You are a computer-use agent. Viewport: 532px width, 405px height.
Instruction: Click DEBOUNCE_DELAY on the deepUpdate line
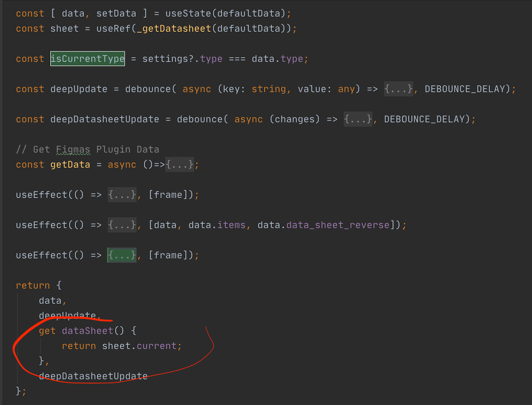click(465, 89)
